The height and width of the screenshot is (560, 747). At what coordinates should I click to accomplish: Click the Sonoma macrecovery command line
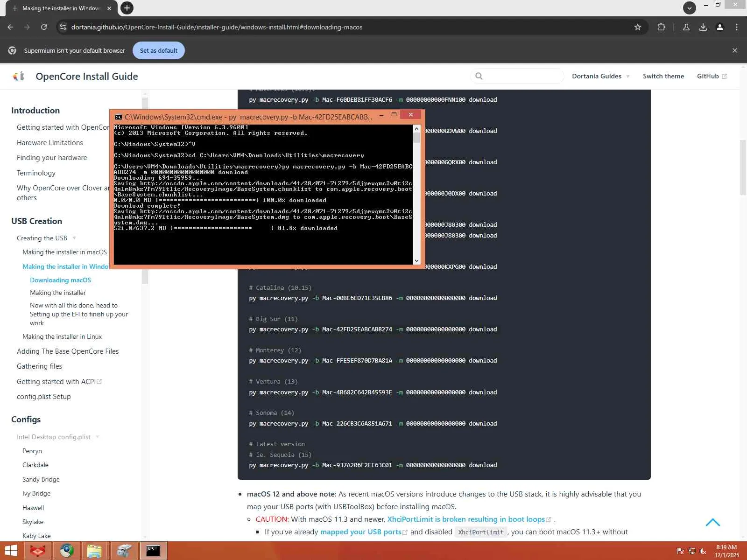point(373,424)
